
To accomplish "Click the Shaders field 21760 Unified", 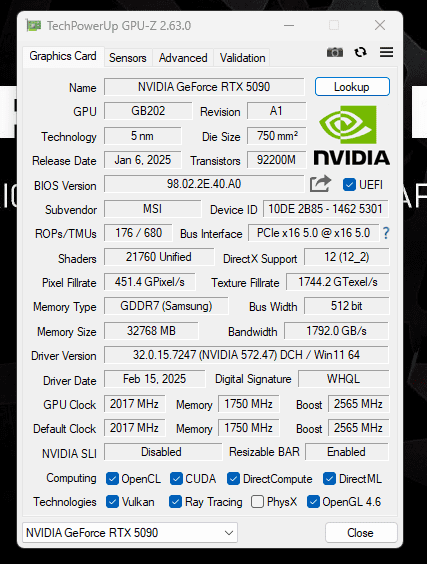I will (159, 257).
